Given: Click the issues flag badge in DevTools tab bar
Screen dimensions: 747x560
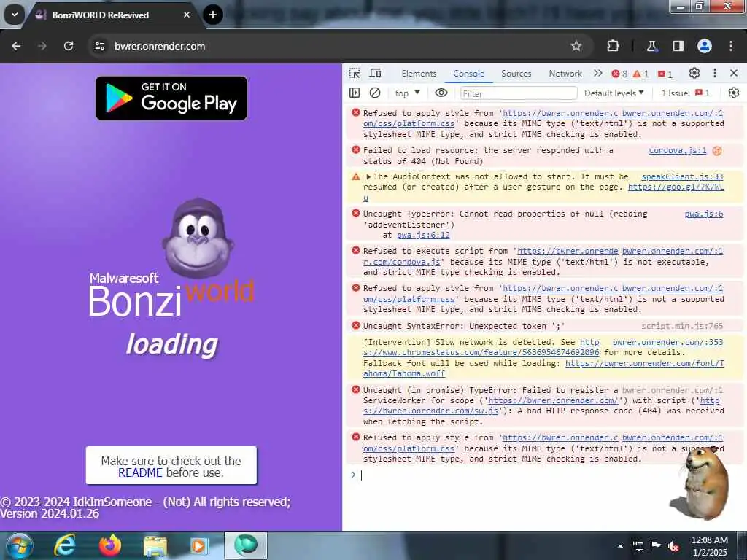Looking at the screenshot, I should coord(665,74).
